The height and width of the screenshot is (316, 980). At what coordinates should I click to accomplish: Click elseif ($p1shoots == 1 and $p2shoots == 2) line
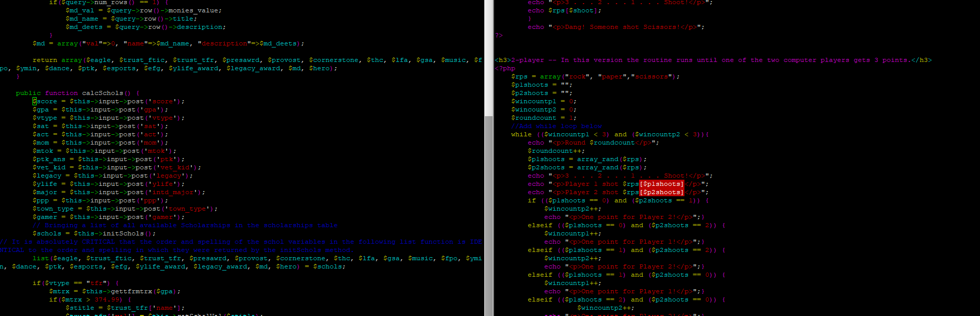pyautogui.click(x=626, y=250)
